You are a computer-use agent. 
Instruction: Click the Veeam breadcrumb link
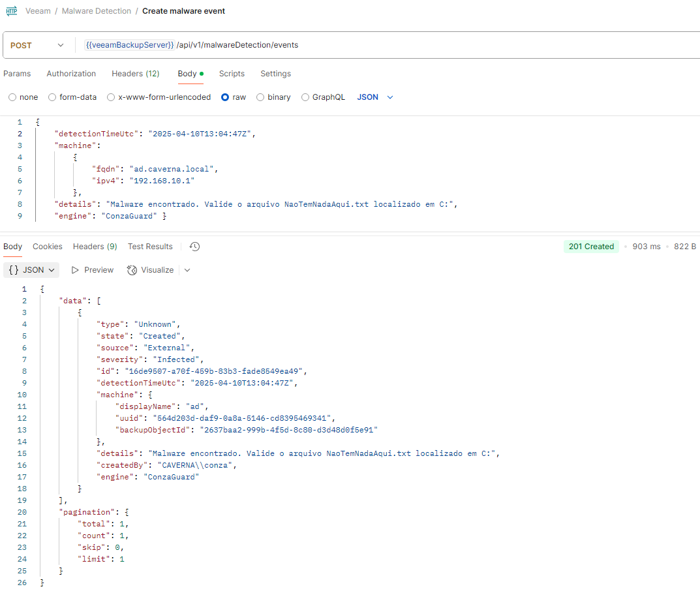tap(38, 10)
